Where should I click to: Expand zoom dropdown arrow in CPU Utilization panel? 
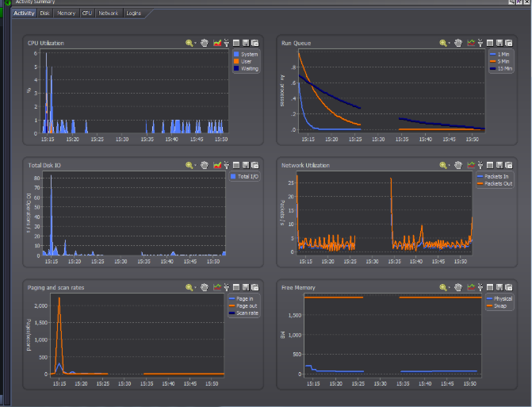click(x=195, y=44)
